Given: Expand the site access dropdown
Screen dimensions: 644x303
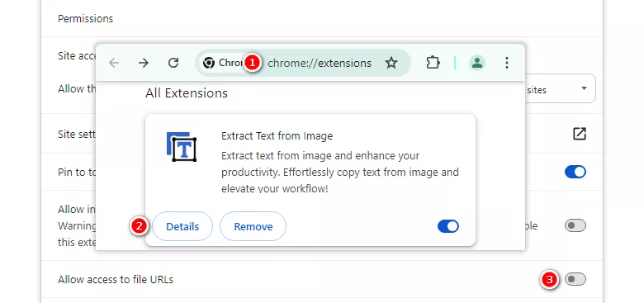Looking at the screenshot, I should [561, 88].
